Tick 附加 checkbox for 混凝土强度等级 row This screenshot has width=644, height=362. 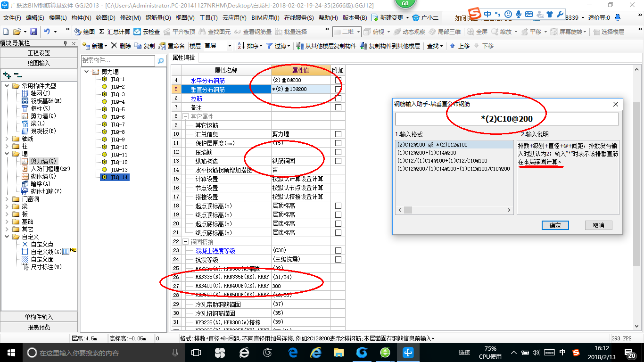(x=338, y=250)
